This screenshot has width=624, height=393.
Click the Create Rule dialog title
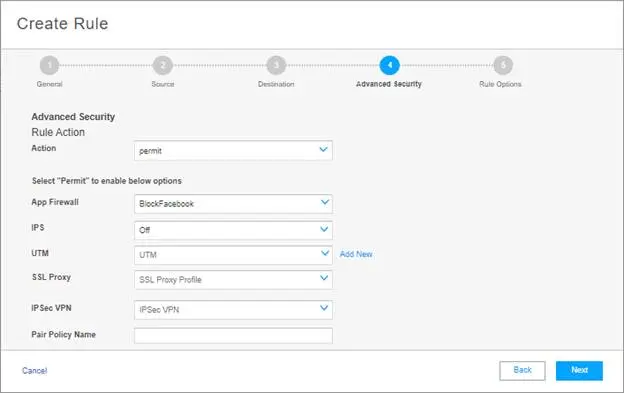click(62, 23)
